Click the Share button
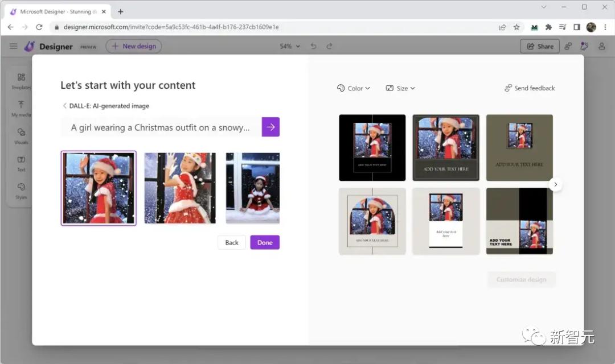Viewport: 615px width, 364px height. (539, 46)
